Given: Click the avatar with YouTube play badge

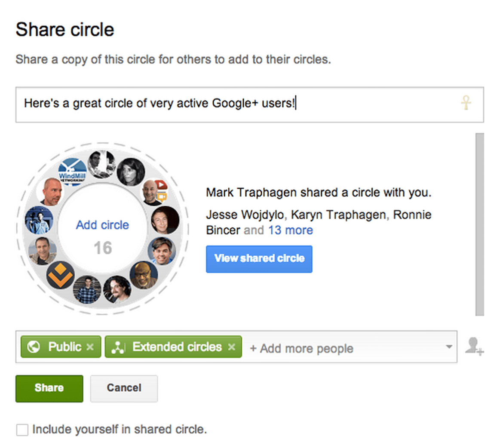Looking at the screenshot, I should click(154, 192).
